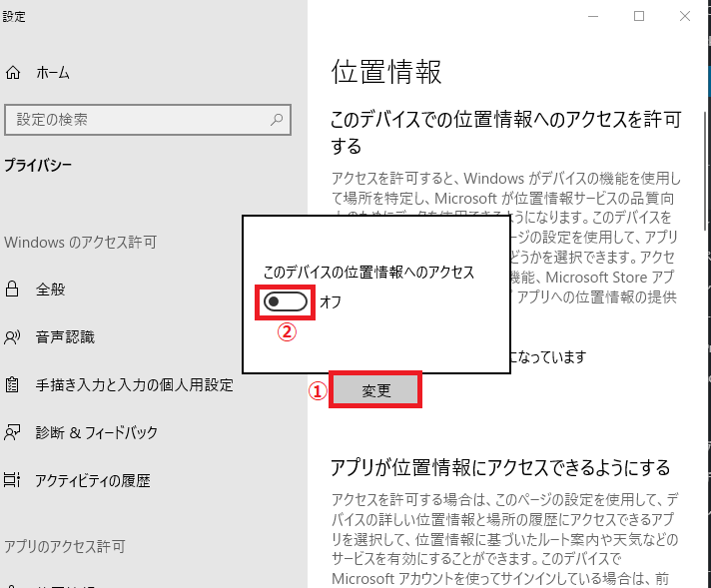The width and height of the screenshot is (711, 588).
Task: Click the Home house icon
Action: click(x=13, y=73)
